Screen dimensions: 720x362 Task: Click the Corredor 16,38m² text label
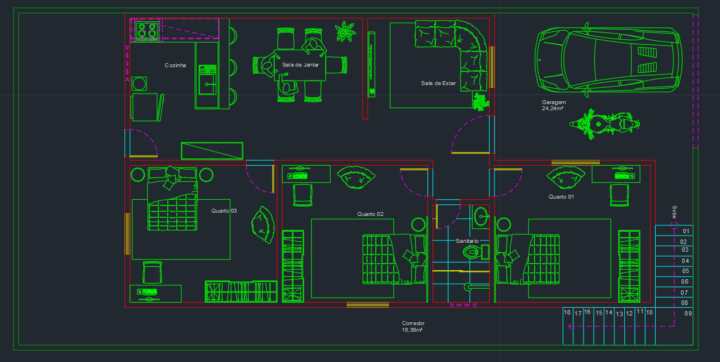413,327
